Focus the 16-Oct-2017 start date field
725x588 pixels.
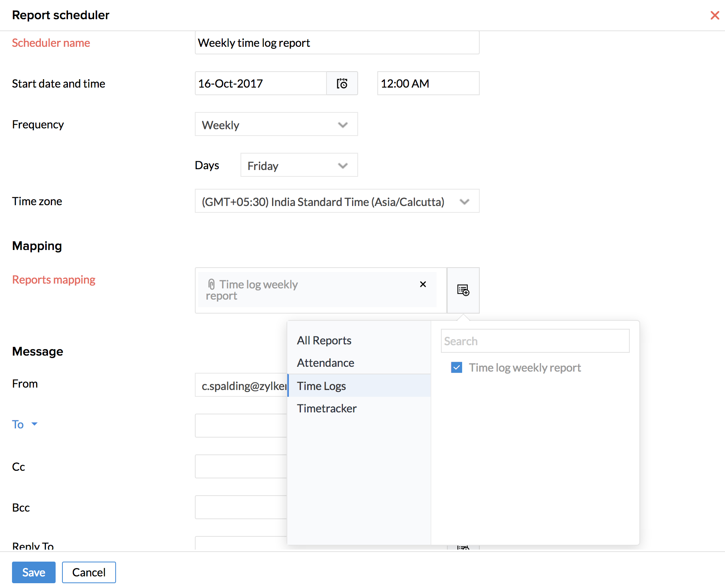point(260,84)
